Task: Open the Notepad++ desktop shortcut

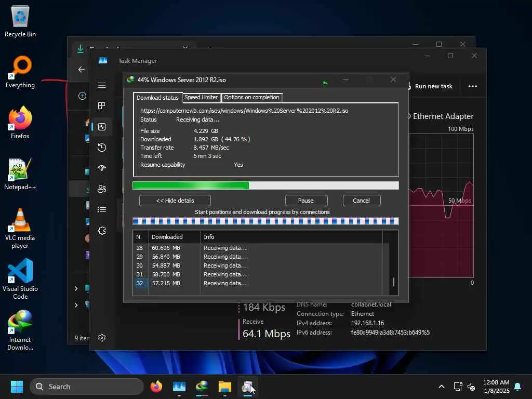Action: pos(20,174)
